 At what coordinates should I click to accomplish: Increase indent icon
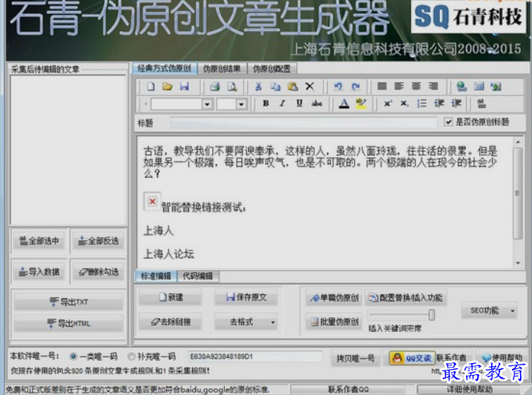point(456,104)
